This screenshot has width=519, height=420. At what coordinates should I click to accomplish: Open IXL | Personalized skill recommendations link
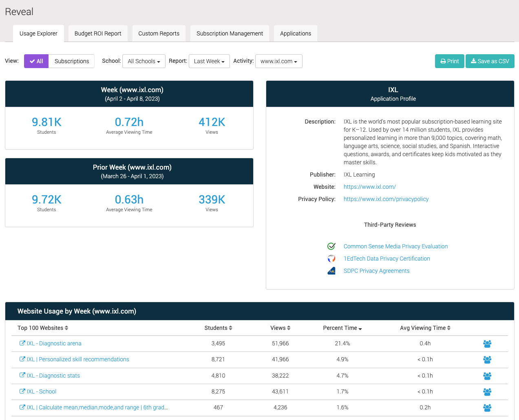click(x=78, y=359)
